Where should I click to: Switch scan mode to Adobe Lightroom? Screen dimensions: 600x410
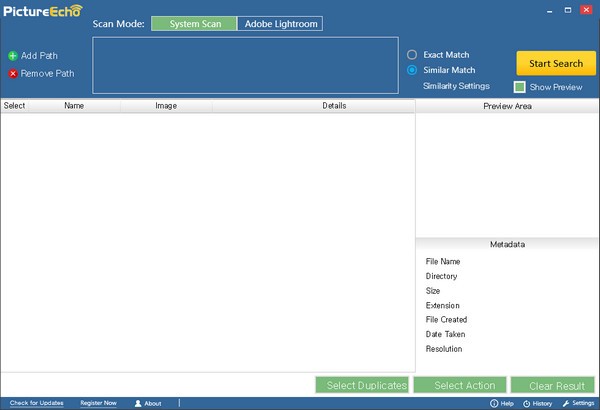[x=280, y=23]
